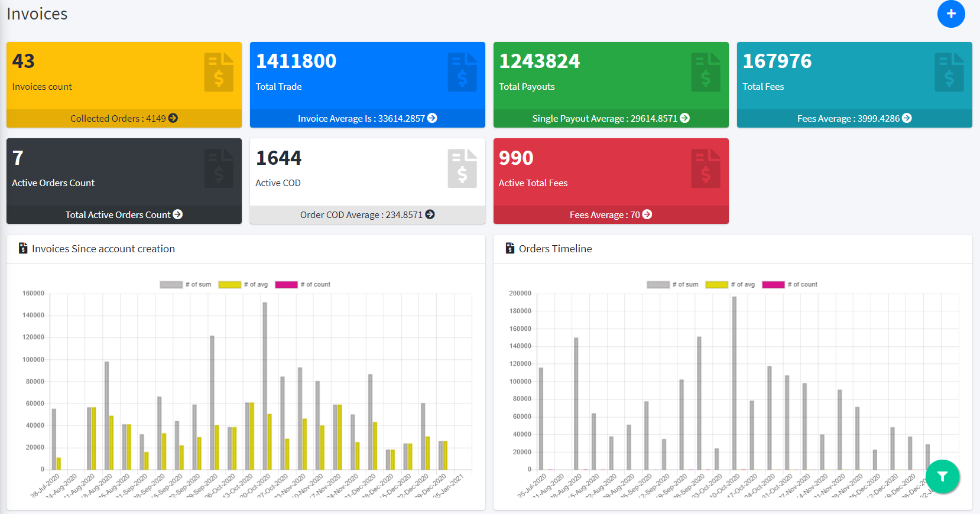
Task: Toggle '# of sum' legend in Invoices chart
Action: [x=186, y=284]
